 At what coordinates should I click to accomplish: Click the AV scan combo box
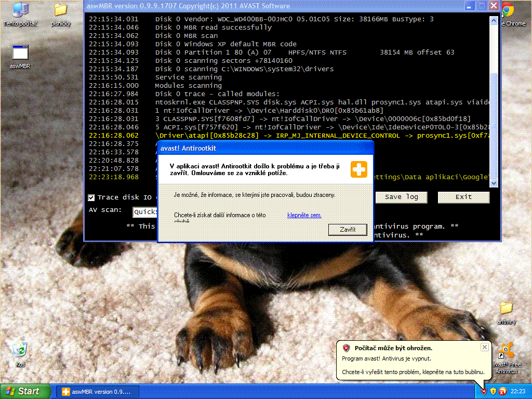[x=145, y=212]
